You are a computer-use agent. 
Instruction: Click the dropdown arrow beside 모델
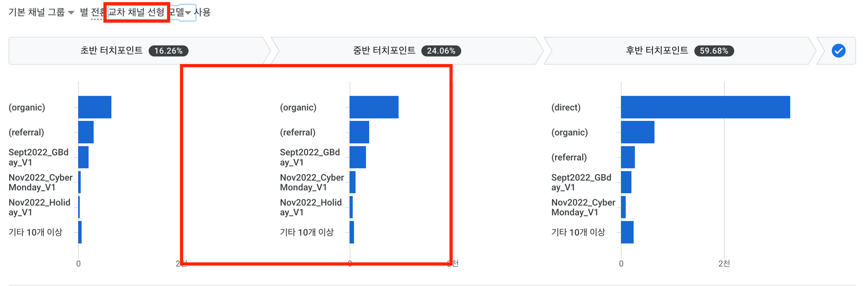188,13
